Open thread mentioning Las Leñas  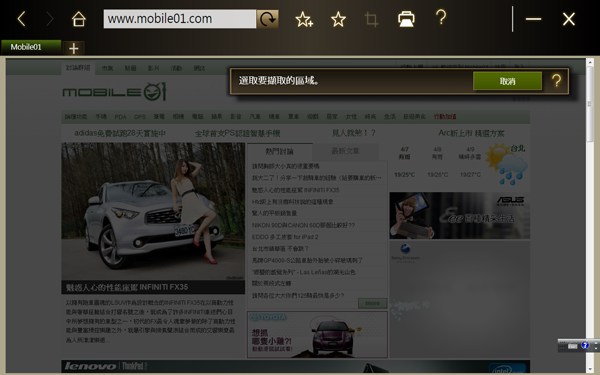303,272
